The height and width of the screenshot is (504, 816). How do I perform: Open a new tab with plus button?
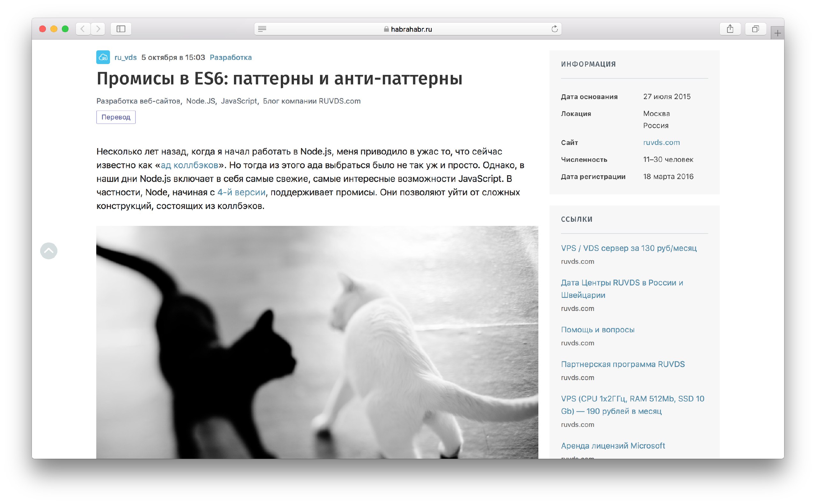(x=778, y=33)
